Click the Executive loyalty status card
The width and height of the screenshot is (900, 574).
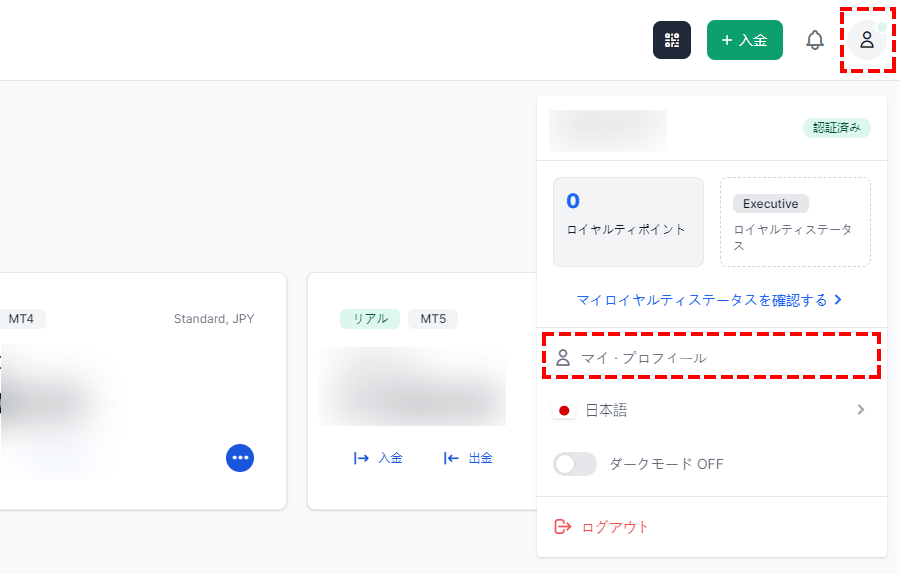[795, 222]
